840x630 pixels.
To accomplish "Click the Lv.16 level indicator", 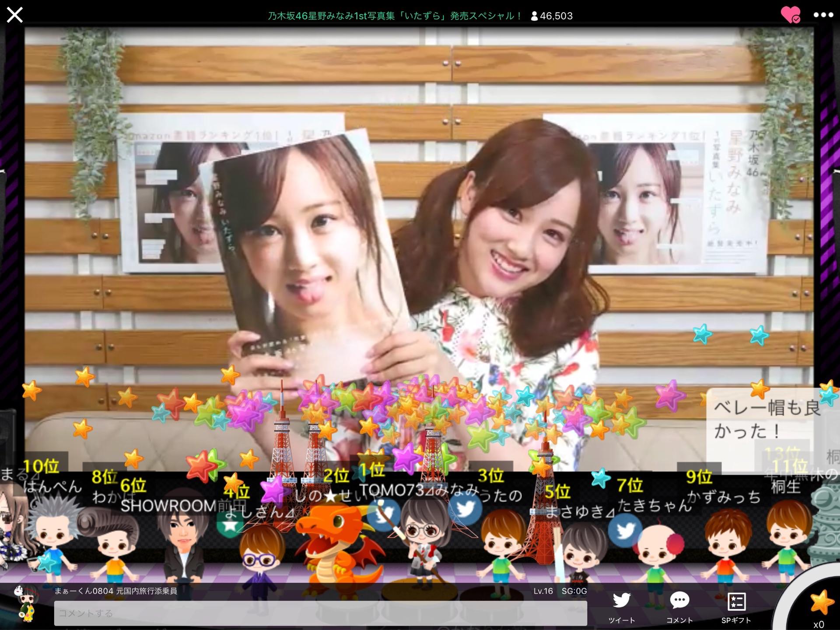I will (543, 591).
